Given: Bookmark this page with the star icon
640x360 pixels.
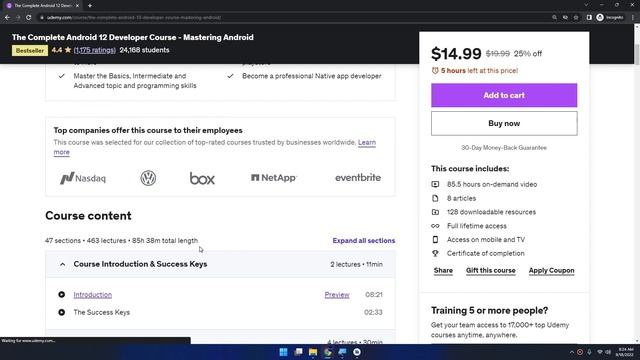Looking at the screenshot, I should point(576,18).
